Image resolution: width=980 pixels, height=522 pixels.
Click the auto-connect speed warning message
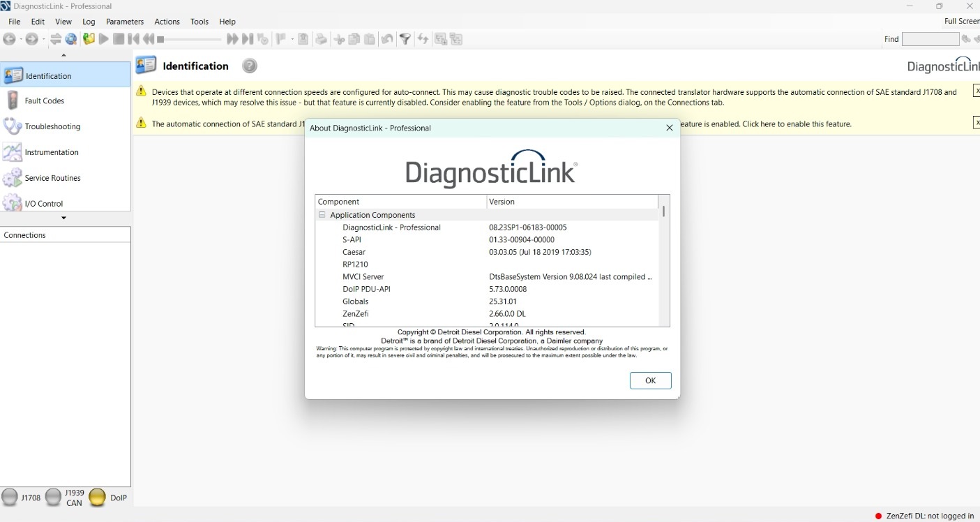click(x=555, y=97)
